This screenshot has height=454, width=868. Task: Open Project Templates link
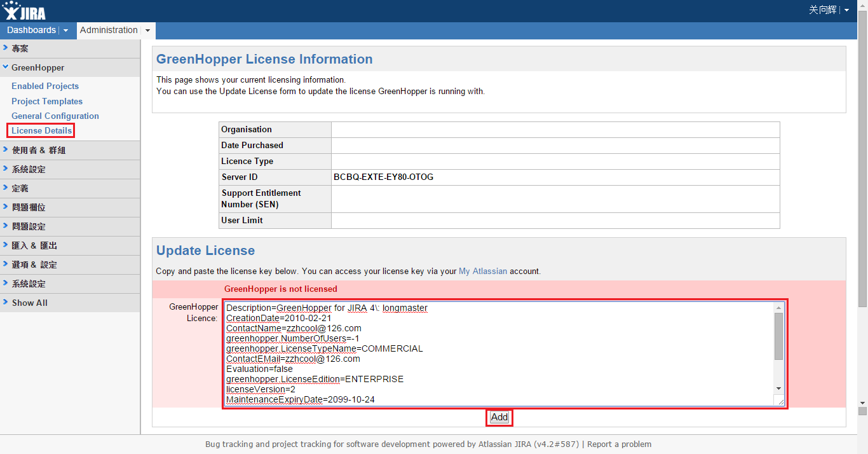47,101
